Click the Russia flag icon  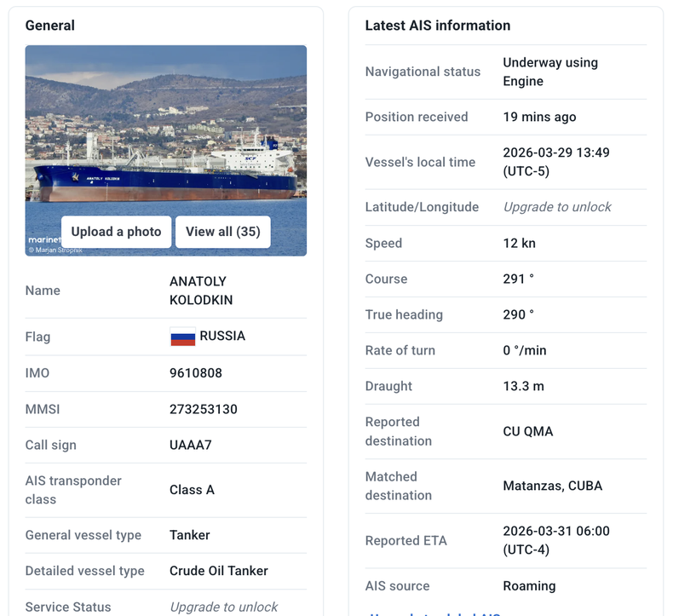pyautogui.click(x=183, y=337)
